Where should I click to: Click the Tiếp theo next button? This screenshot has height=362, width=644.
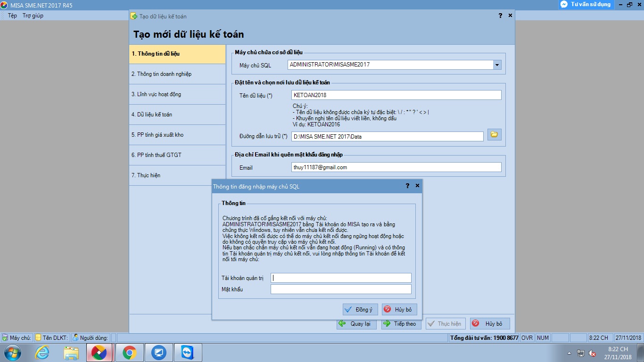point(401,324)
